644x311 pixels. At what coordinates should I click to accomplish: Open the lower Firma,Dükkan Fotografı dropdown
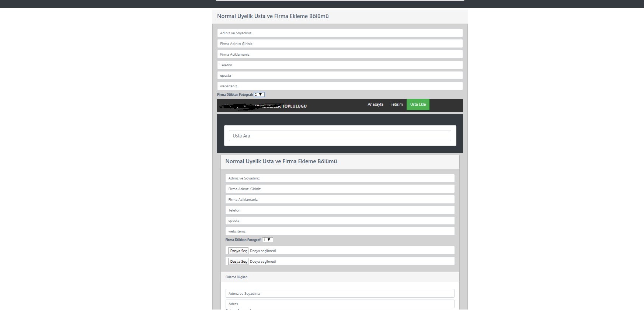[x=268, y=240]
